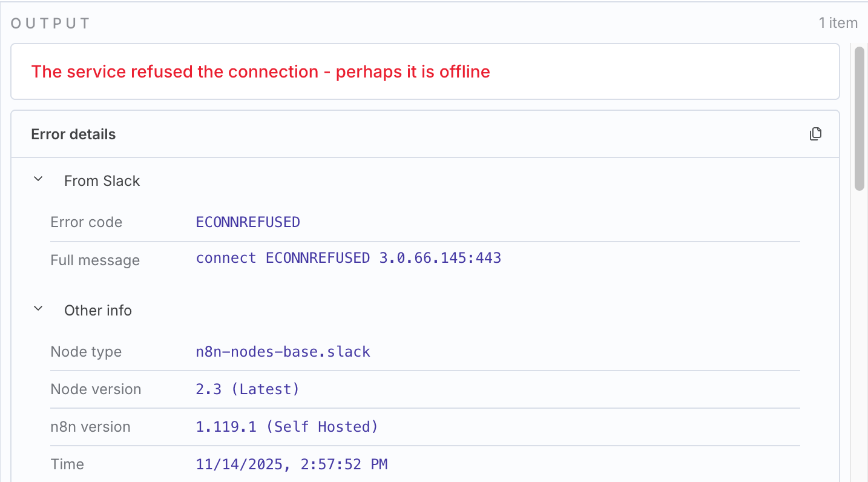Select the full message text with the IP address
The height and width of the screenshot is (482, 868).
tap(348, 258)
